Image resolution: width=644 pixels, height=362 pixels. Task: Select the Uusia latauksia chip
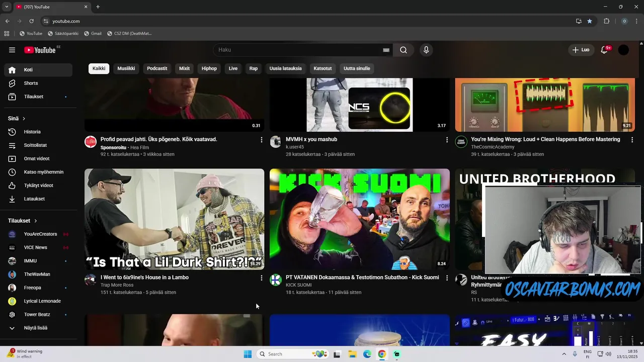(286, 68)
